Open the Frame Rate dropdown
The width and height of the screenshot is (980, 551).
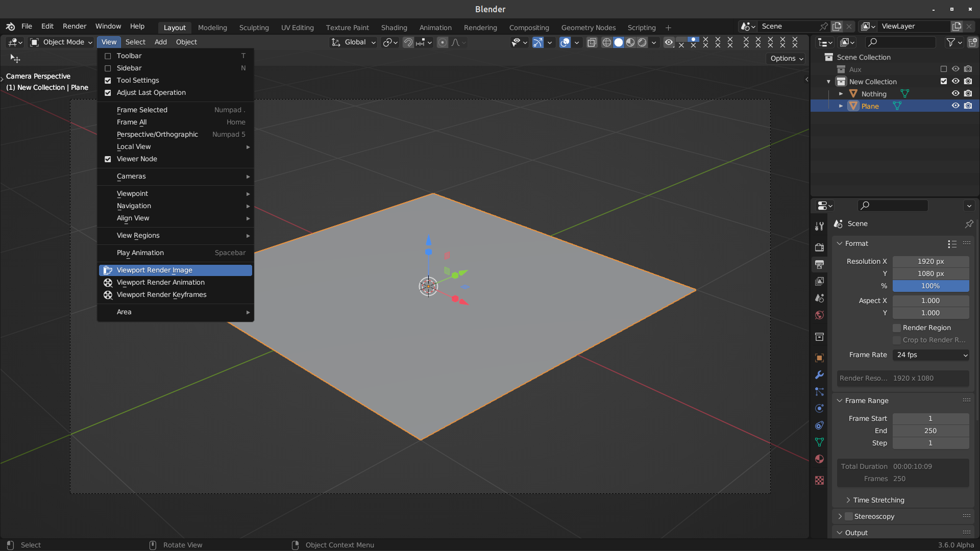click(x=931, y=355)
